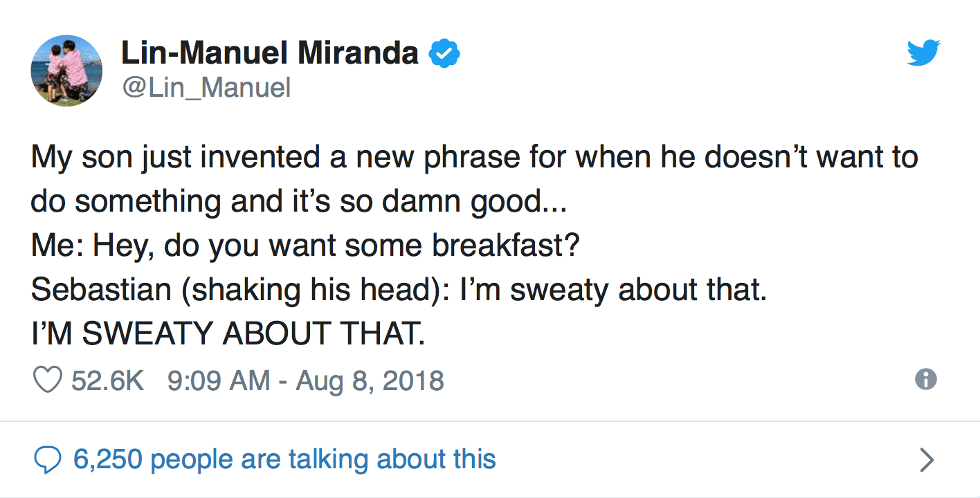Click the 9:09 AM tweet time
980x498 pixels.
coord(219,380)
